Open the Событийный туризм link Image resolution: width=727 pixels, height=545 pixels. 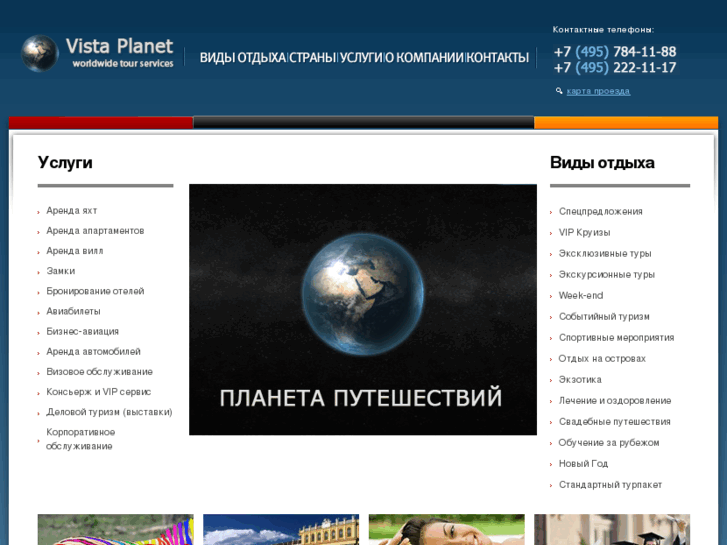pyautogui.click(x=604, y=317)
